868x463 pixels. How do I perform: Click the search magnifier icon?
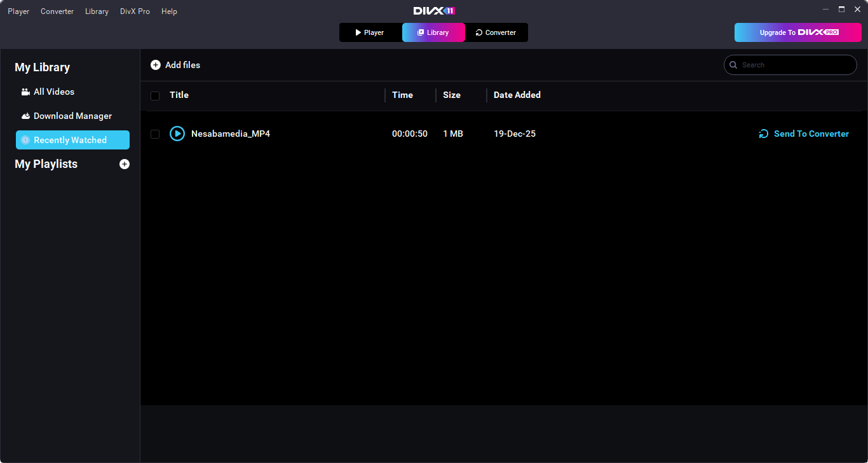(734, 65)
